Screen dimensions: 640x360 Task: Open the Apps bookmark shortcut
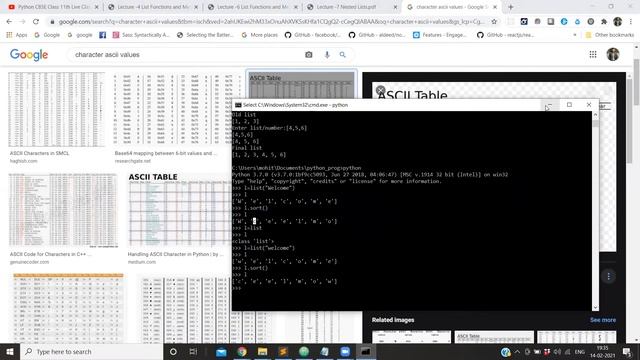click(x=17, y=35)
